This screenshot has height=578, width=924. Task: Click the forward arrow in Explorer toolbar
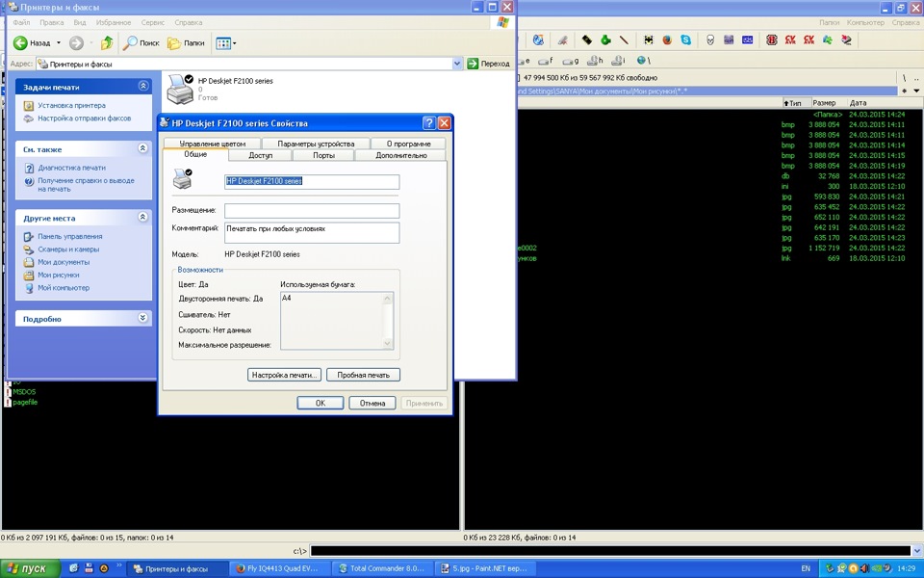tap(76, 42)
